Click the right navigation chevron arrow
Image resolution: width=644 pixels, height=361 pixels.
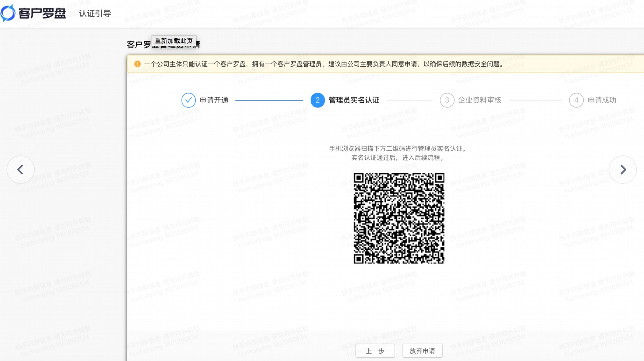click(623, 170)
